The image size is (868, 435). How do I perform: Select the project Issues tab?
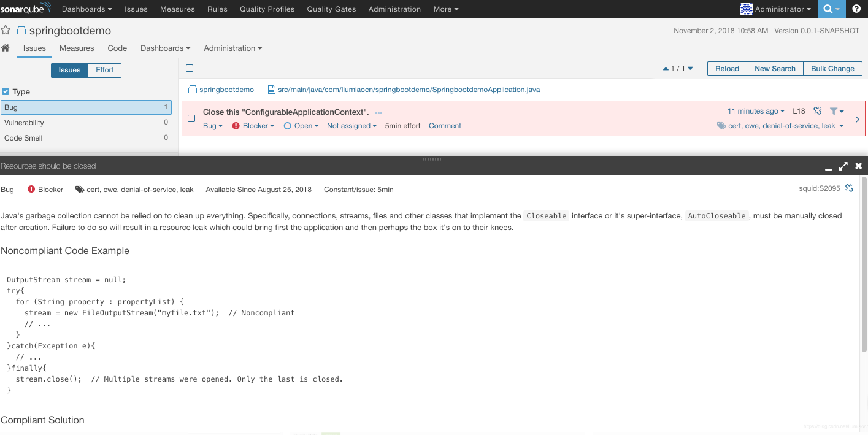[x=34, y=48]
